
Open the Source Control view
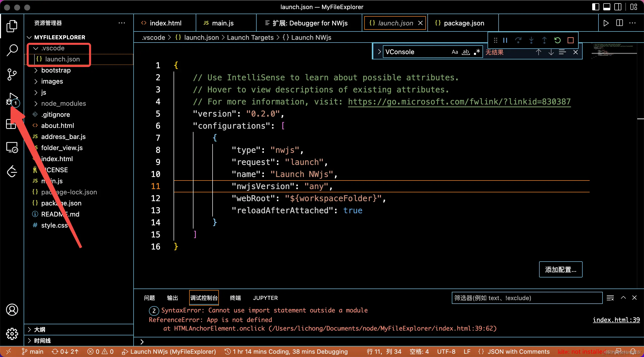point(12,75)
